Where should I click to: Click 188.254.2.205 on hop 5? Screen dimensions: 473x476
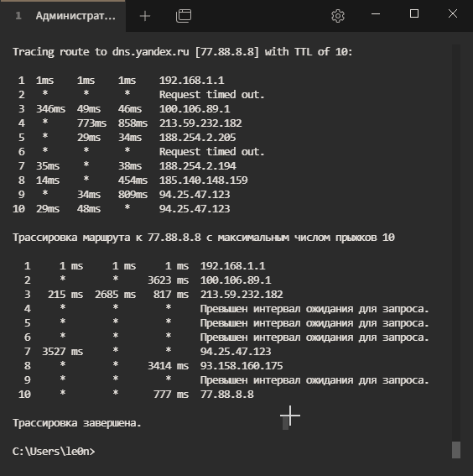point(197,138)
